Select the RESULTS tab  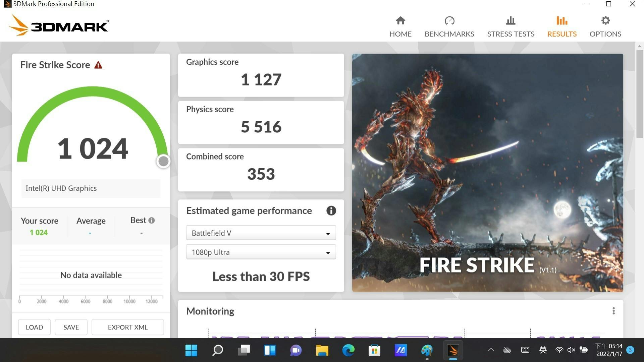562,27
